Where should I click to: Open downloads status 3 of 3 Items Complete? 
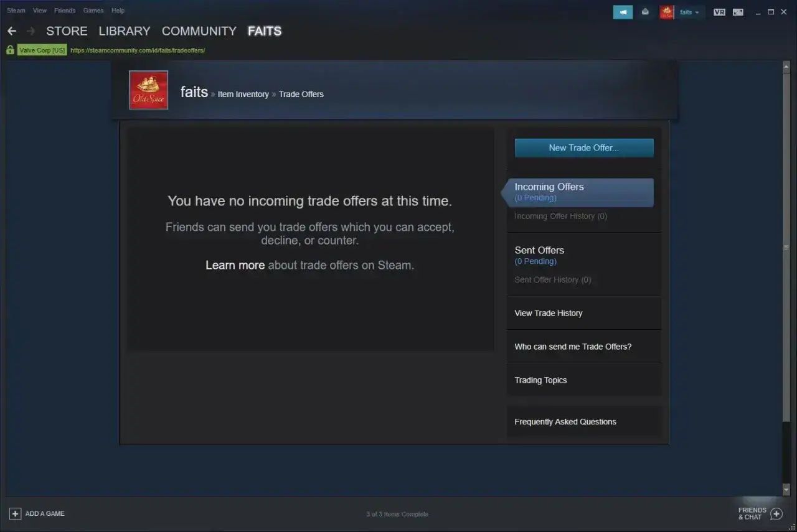pos(397,515)
